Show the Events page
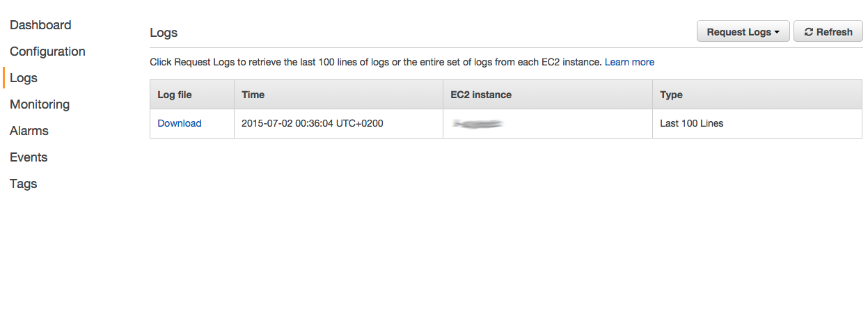This screenshot has height=330, width=868. pyautogui.click(x=29, y=157)
